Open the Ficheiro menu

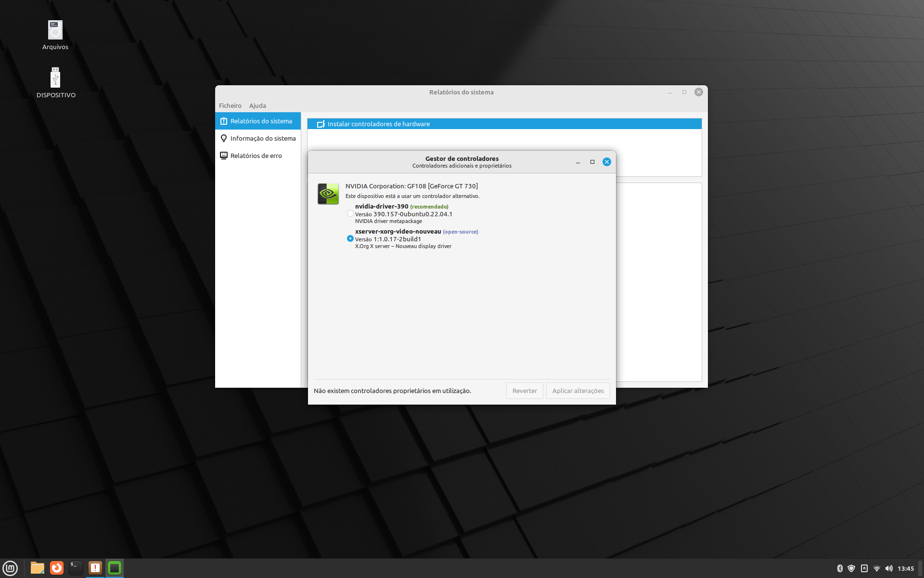230,105
